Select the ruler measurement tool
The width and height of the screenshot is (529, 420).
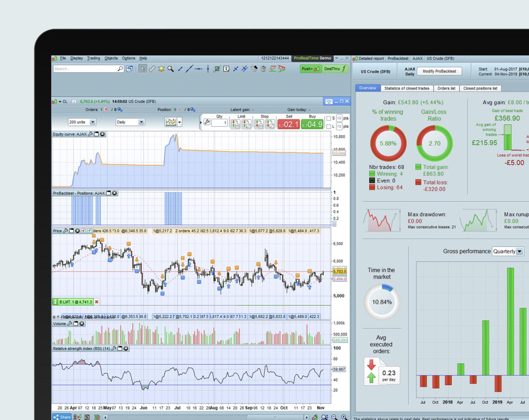[x=152, y=69]
